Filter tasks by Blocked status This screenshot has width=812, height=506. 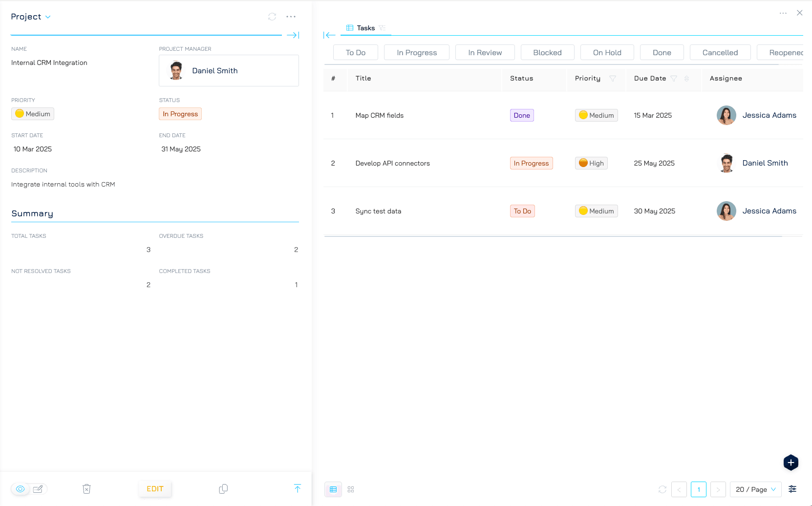(547, 52)
